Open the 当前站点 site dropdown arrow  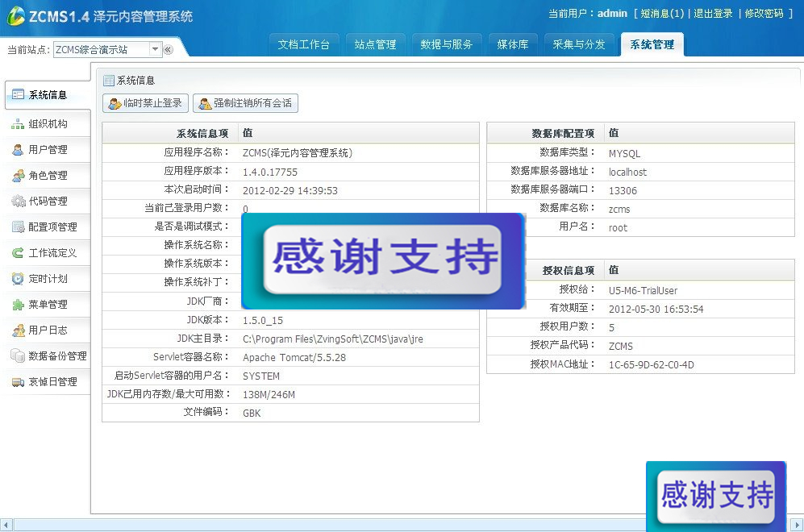155,49
